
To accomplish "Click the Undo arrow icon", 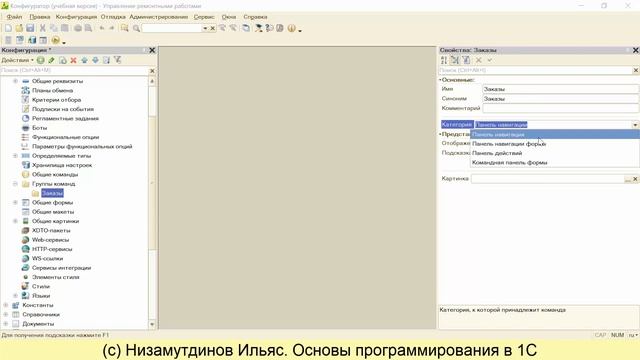I will click(102, 28).
